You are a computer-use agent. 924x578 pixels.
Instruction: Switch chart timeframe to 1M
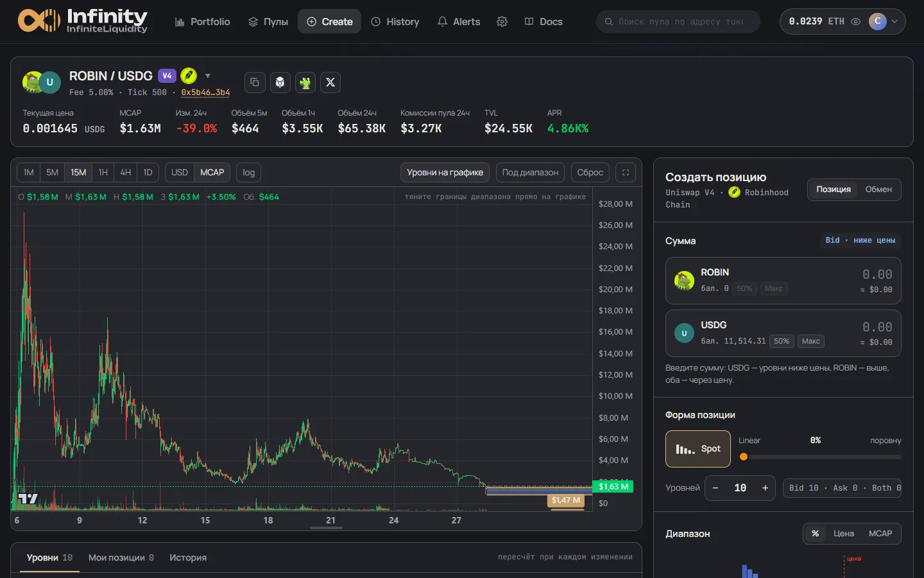(29, 172)
